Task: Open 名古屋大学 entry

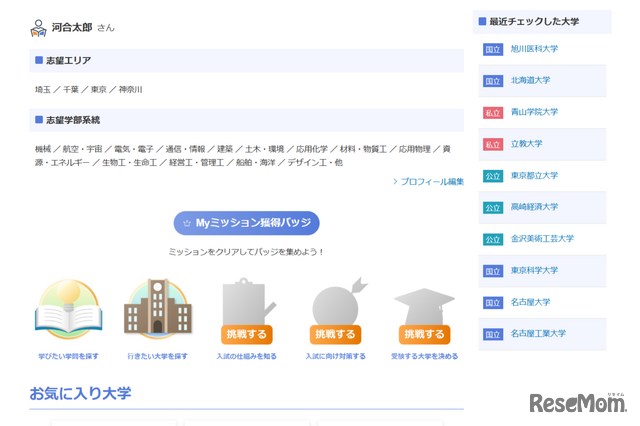Action: [530, 302]
